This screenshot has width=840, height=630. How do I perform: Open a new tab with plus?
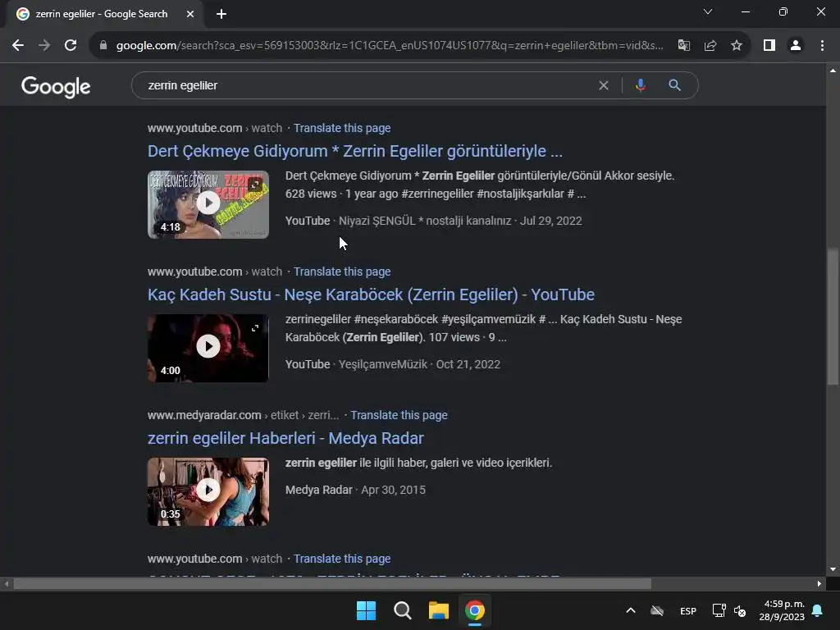click(221, 14)
